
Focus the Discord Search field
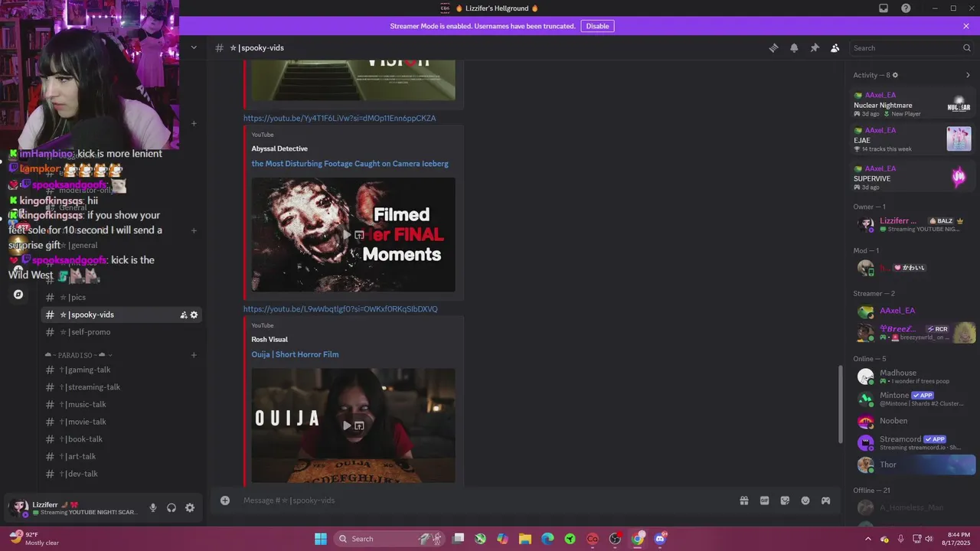pyautogui.click(x=913, y=47)
